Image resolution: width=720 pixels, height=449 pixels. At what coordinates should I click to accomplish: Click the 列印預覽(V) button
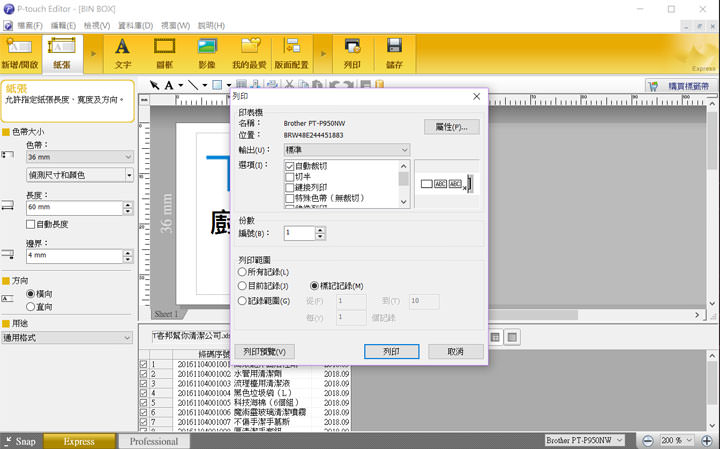click(x=264, y=352)
